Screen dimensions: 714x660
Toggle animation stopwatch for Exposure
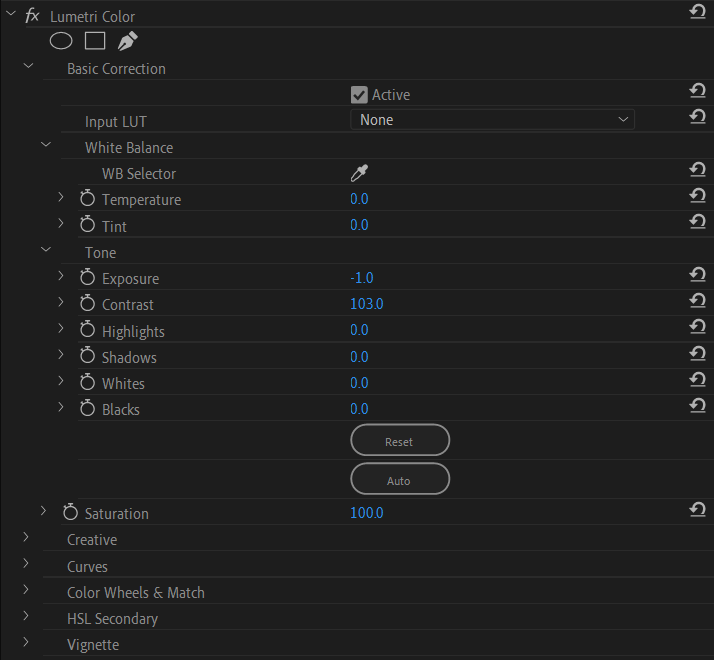click(x=87, y=277)
